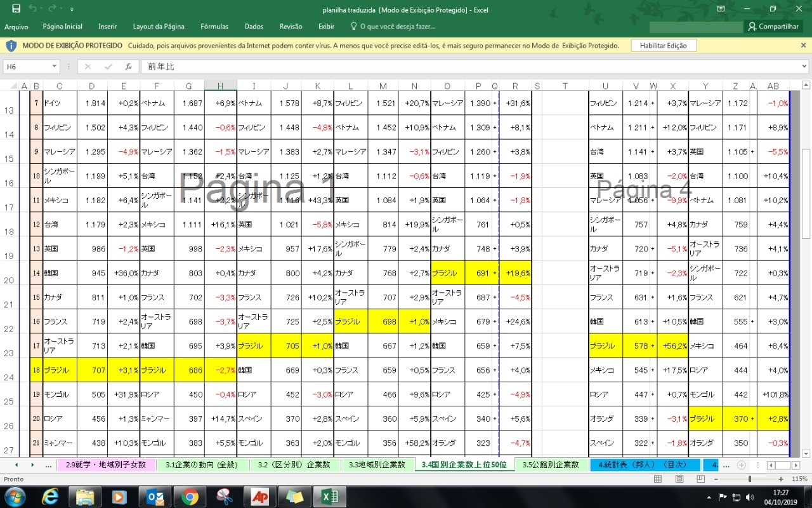
Task: Open Layout da Página tab
Action: click(x=159, y=27)
